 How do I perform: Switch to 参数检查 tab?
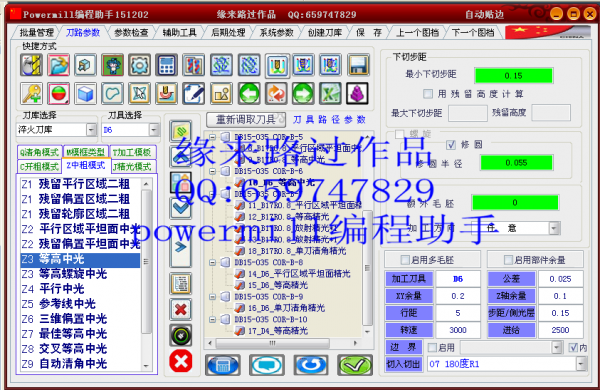click(x=131, y=33)
